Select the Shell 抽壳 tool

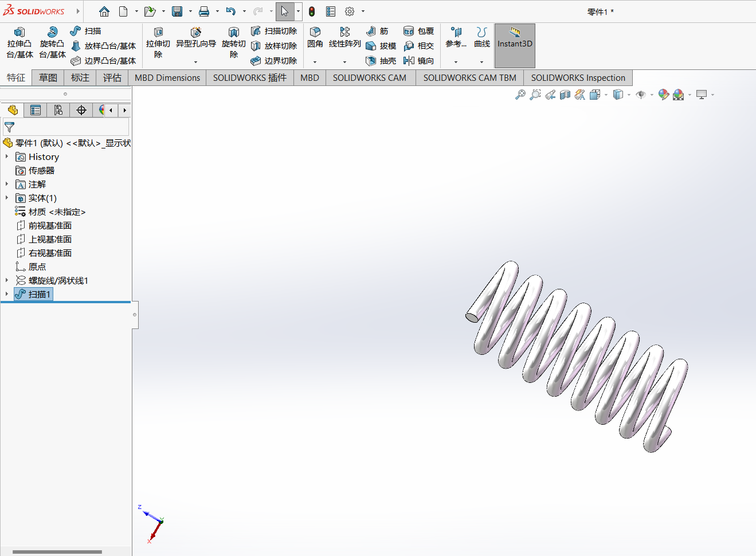click(381, 61)
